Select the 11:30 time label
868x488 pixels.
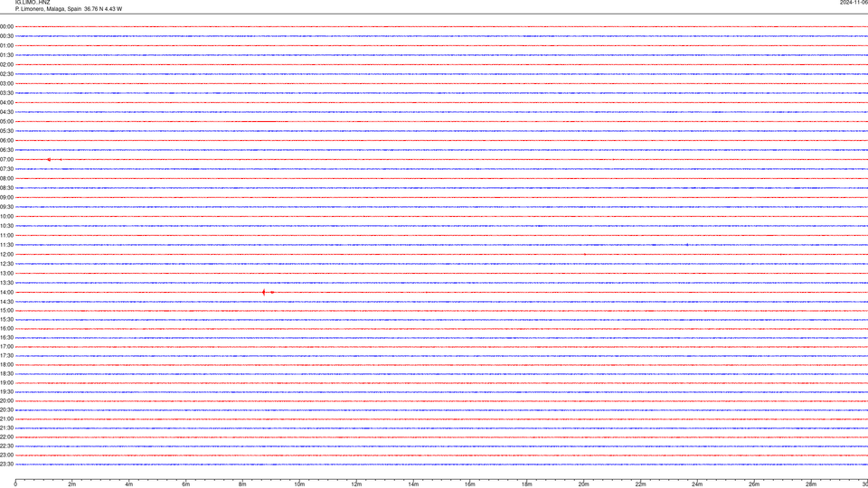pos(6,245)
